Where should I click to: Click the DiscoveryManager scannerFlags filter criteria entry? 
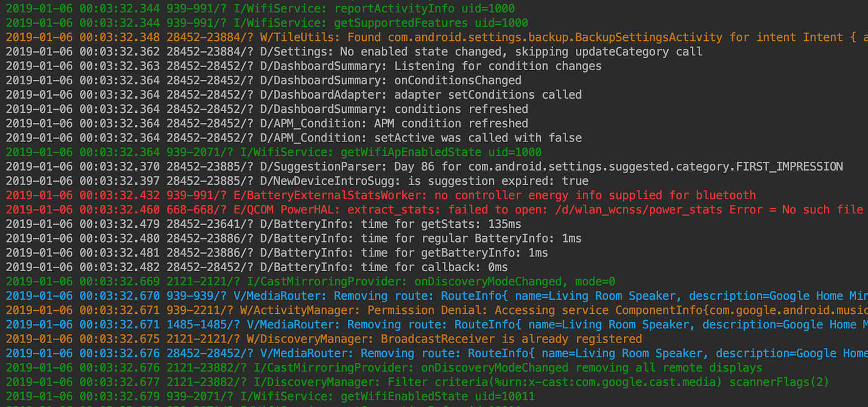(434, 382)
